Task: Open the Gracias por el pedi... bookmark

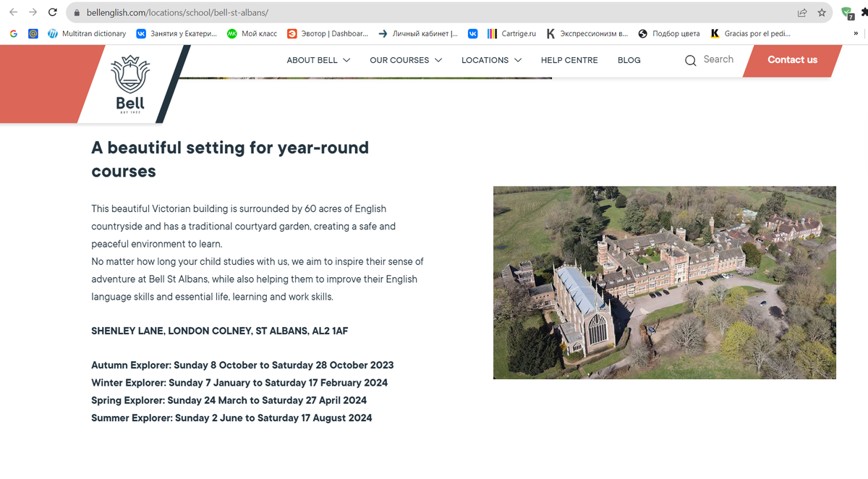Action: tap(751, 33)
